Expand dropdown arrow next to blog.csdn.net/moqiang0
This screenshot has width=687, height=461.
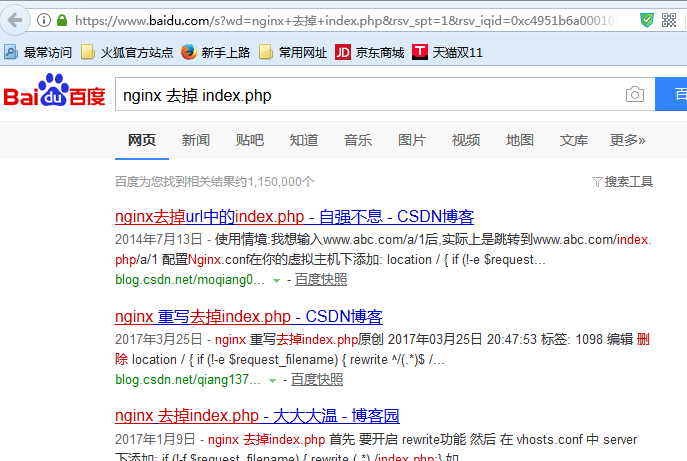(276, 280)
